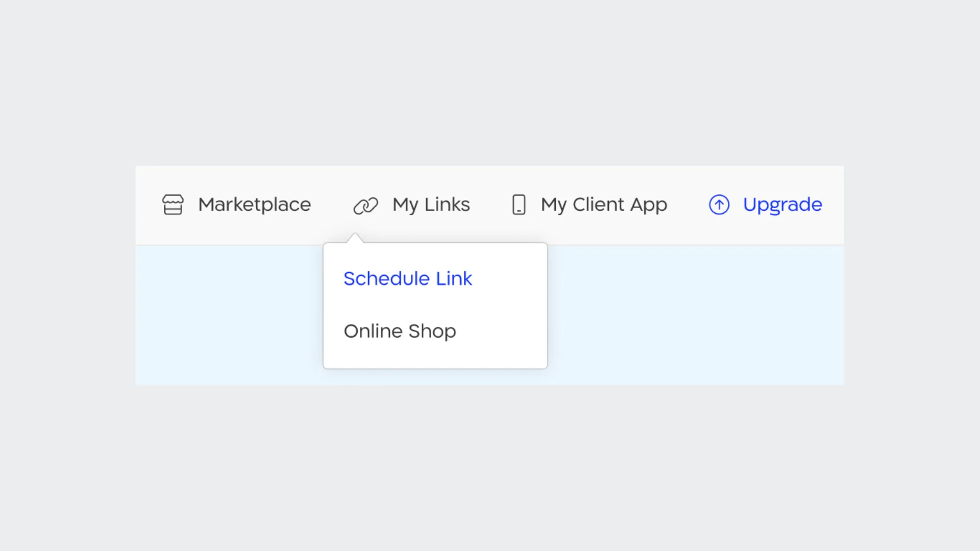Open My Client App from navigation

click(x=603, y=205)
